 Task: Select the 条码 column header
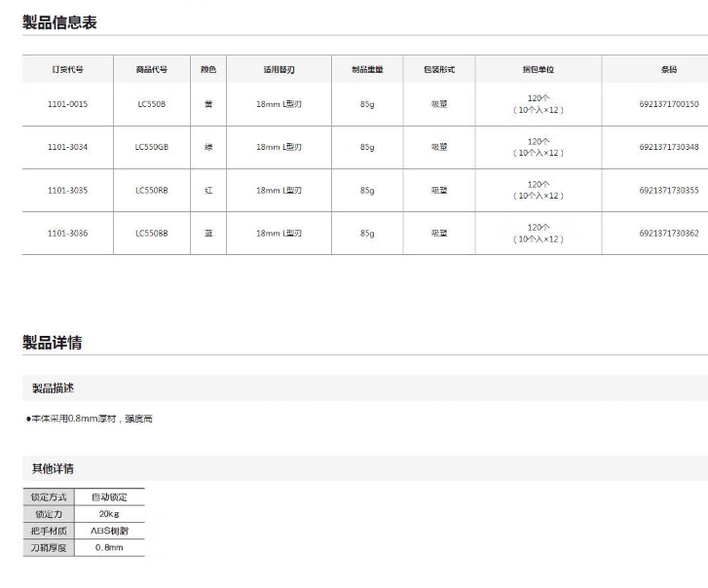coord(668,70)
